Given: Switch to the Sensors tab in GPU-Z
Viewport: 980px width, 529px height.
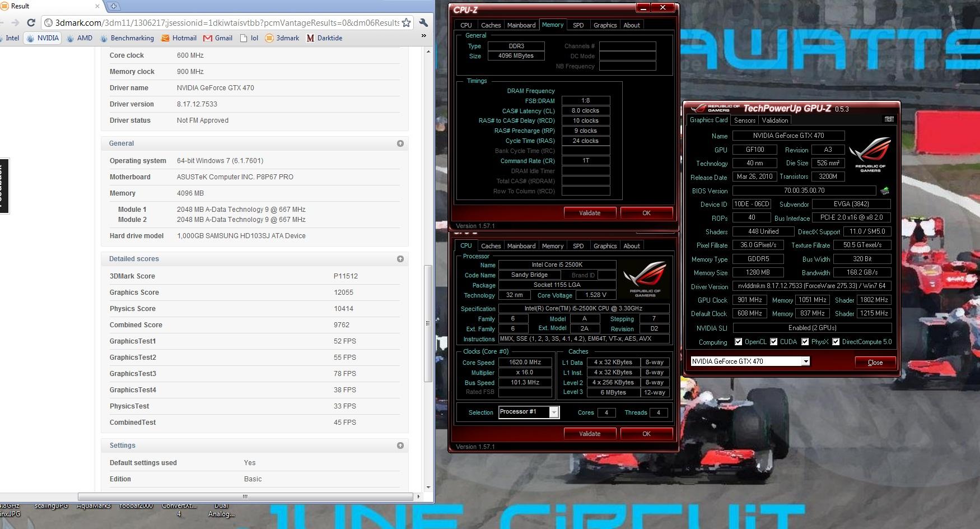Looking at the screenshot, I should click(x=745, y=120).
